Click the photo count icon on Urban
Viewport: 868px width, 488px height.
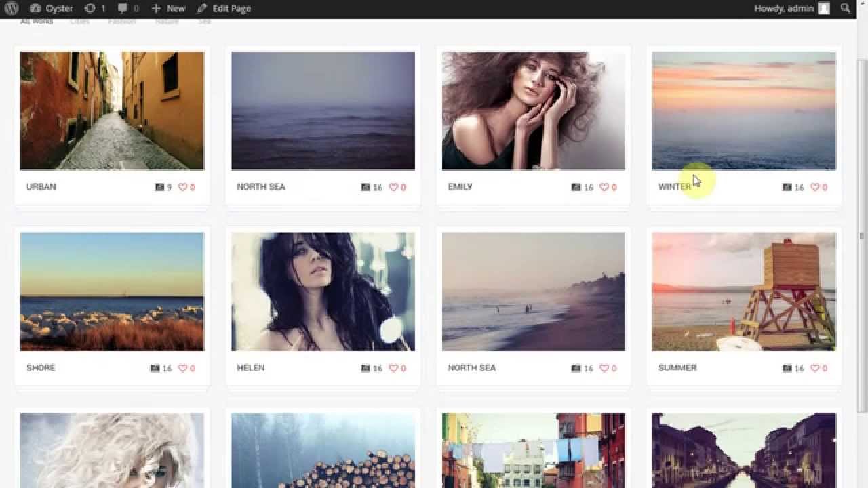coord(159,187)
